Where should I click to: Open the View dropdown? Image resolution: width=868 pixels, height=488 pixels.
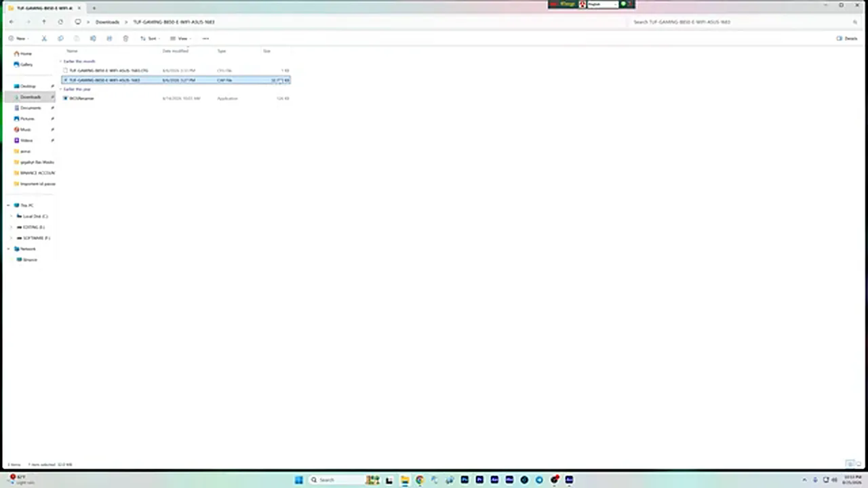(x=180, y=39)
